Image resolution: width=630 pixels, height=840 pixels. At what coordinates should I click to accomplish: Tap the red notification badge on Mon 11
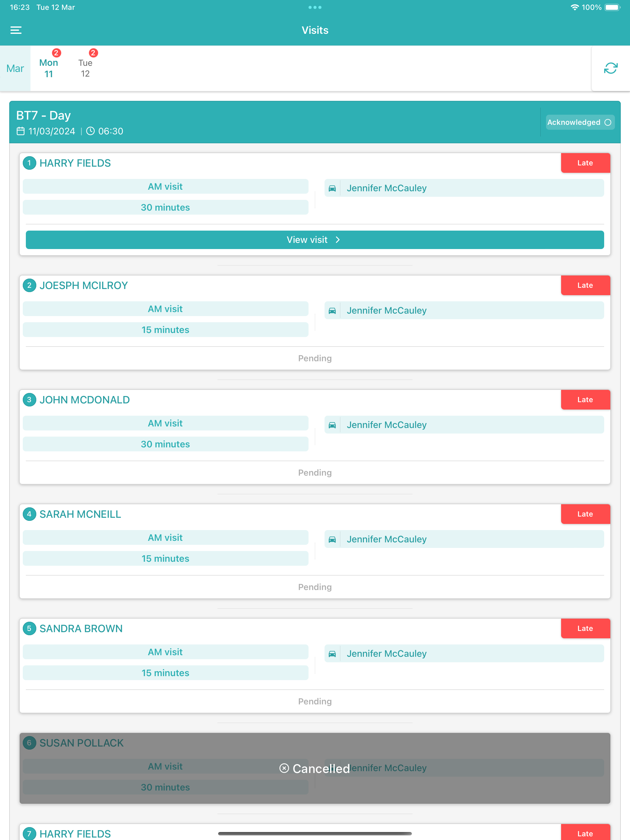(56, 53)
